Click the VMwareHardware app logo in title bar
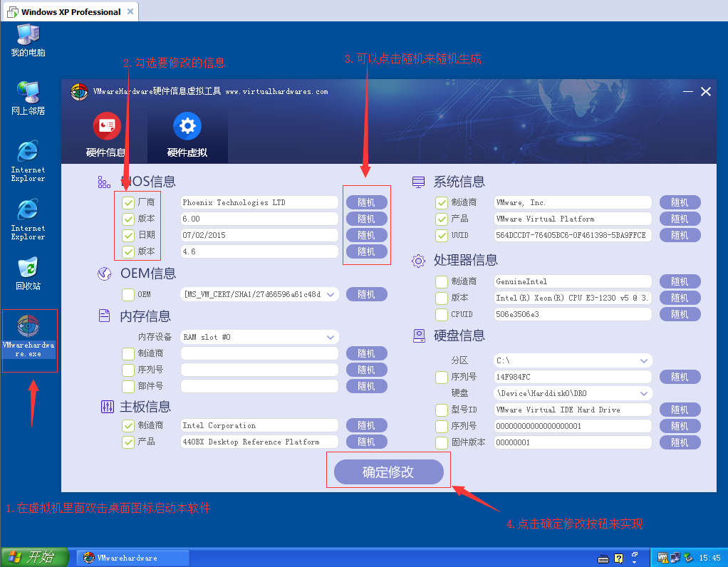The image size is (728, 567). click(79, 91)
